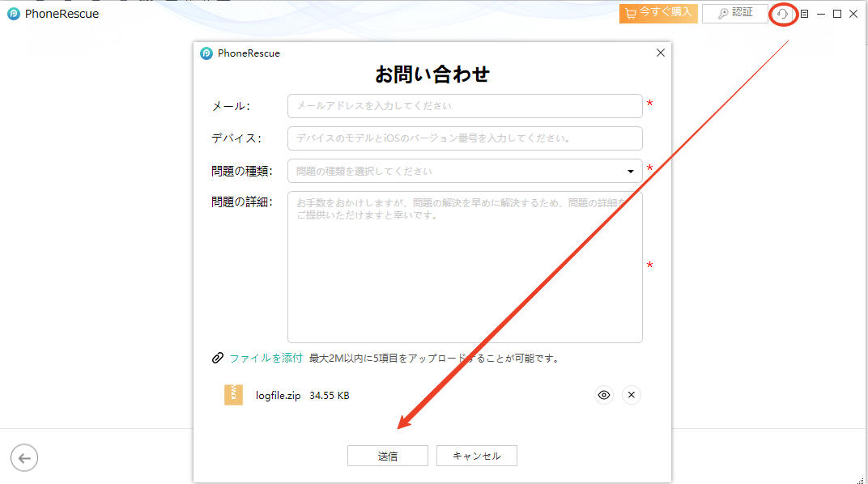Preview logfile.zip with the eye toggle
Viewport: 868px width, 484px height.
point(603,395)
